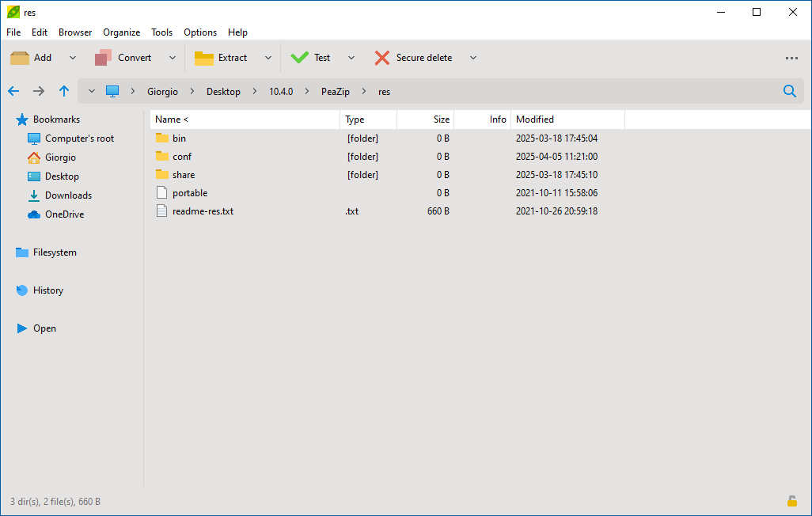Open the Browser menu

tap(75, 32)
